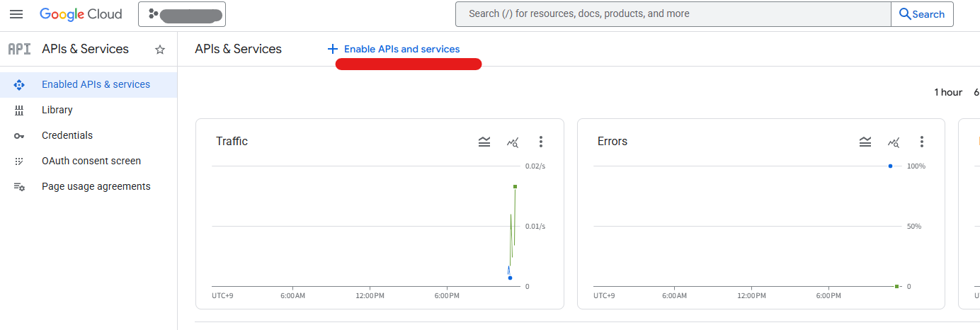
Task: Click Enable APIs and services link
Action: (x=401, y=49)
